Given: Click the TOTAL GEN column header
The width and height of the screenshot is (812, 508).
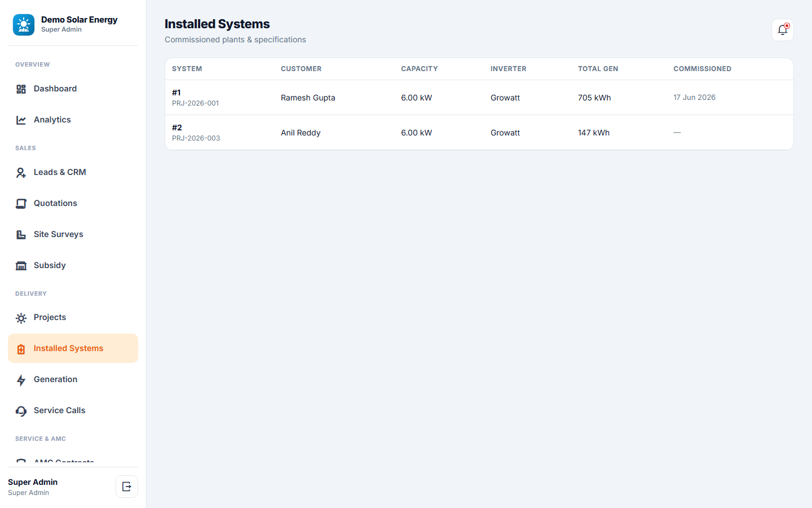Looking at the screenshot, I should pos(598,69).
